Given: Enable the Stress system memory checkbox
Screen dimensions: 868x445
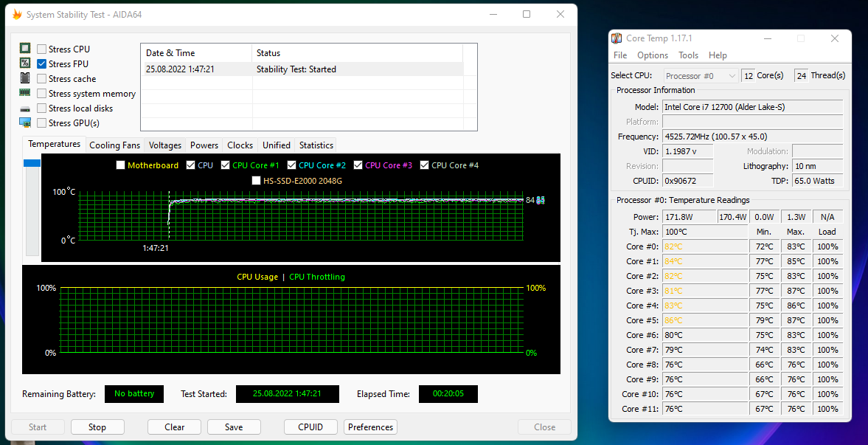Looking at the screenshot, I should tap(41, 94).
